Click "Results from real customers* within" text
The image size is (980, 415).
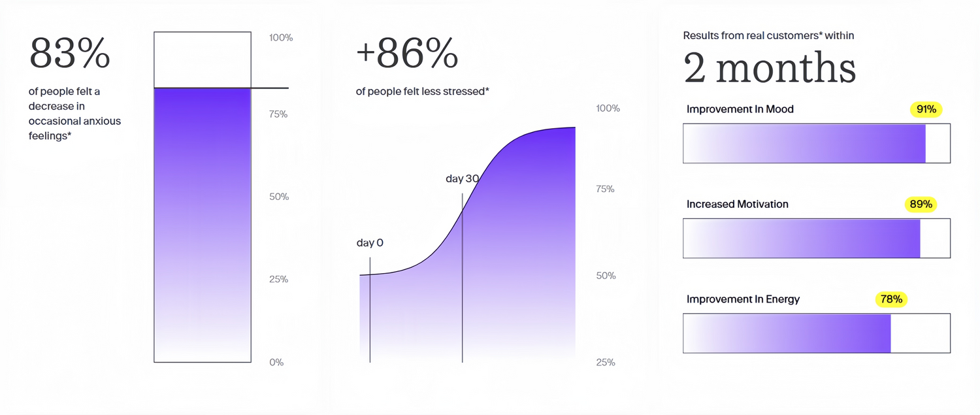coord(768,36)
